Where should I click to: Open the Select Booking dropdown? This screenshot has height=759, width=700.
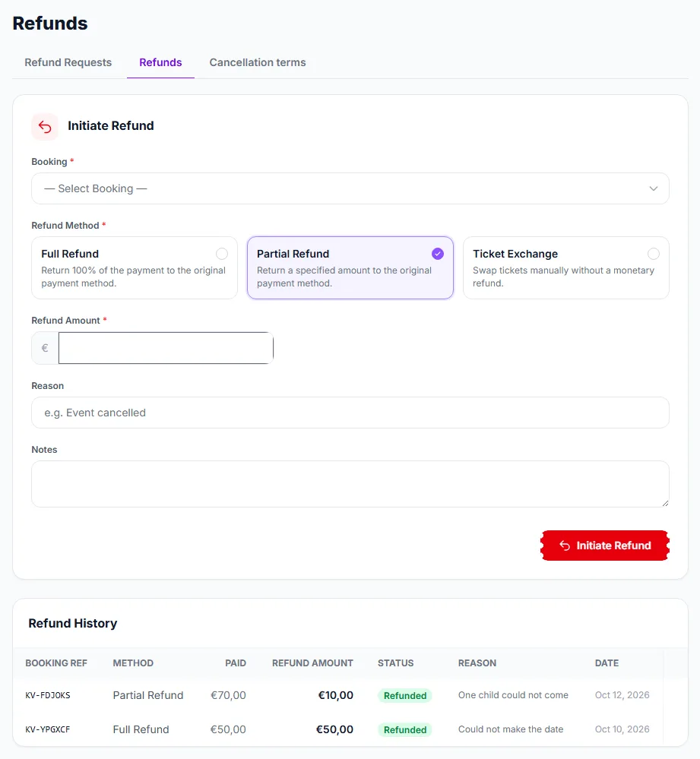point(350,188)
